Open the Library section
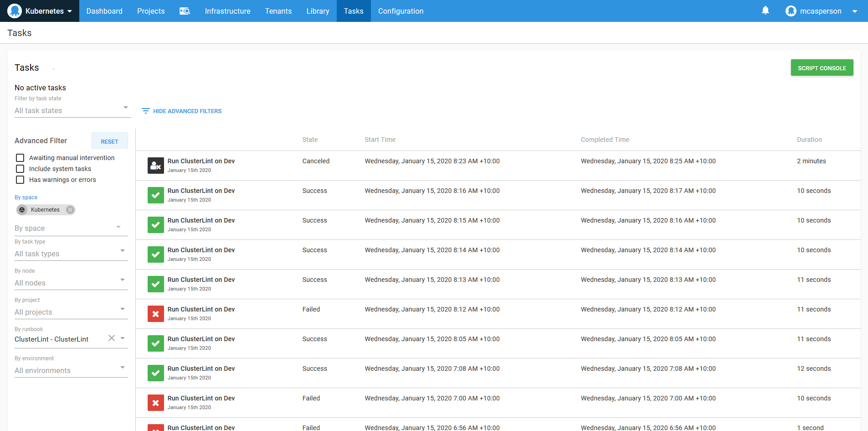868x431 pixels. [318, 11]
